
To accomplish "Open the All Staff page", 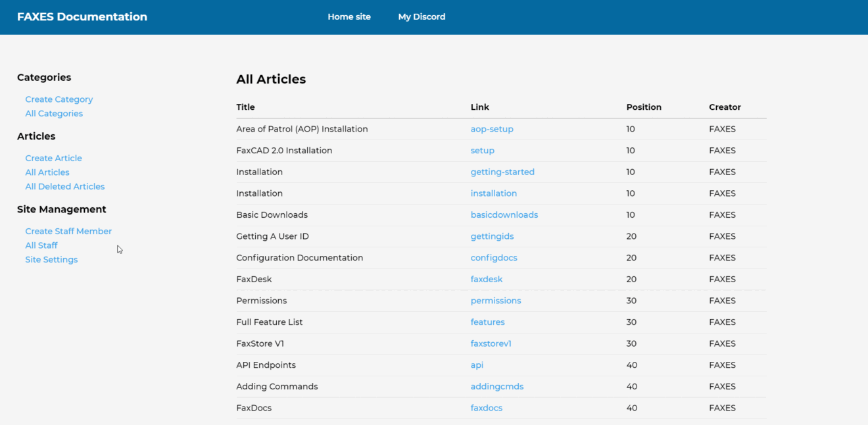I will (41, 245).
